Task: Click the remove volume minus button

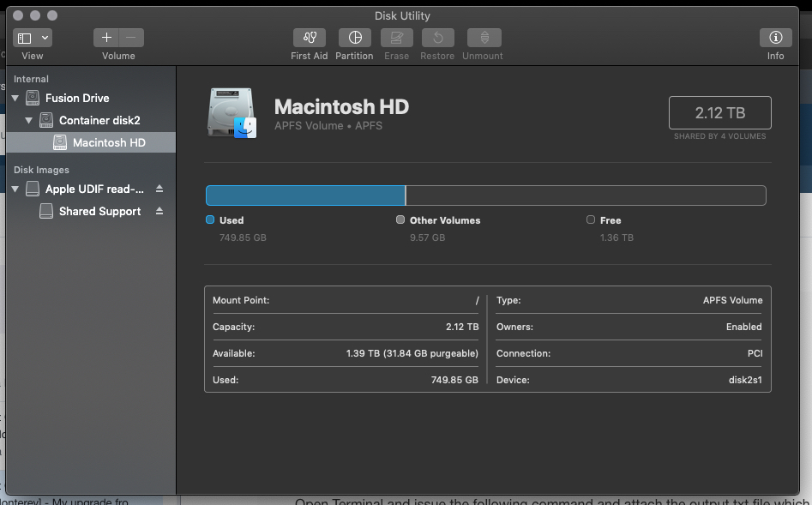Action: [131, 38]
